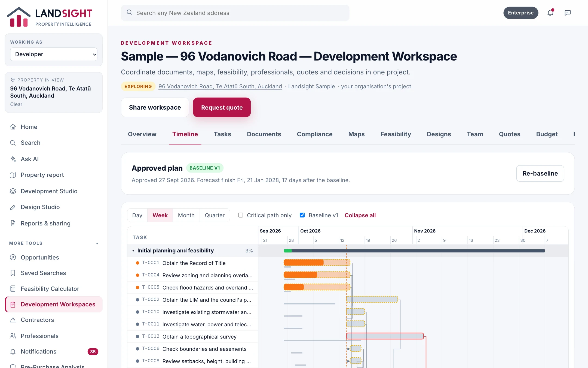588x368 pixels.
Task: Click the Landsight house logo
Action: click(x=19, y=17)
